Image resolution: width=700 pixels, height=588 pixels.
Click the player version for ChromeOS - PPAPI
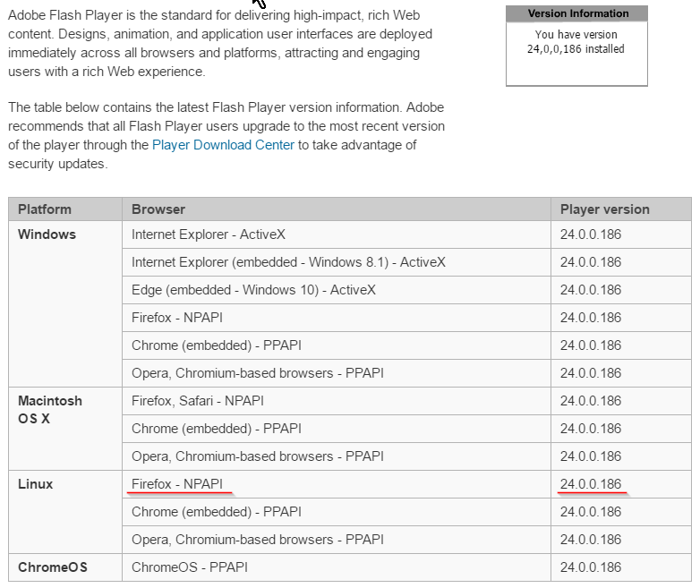591,567
